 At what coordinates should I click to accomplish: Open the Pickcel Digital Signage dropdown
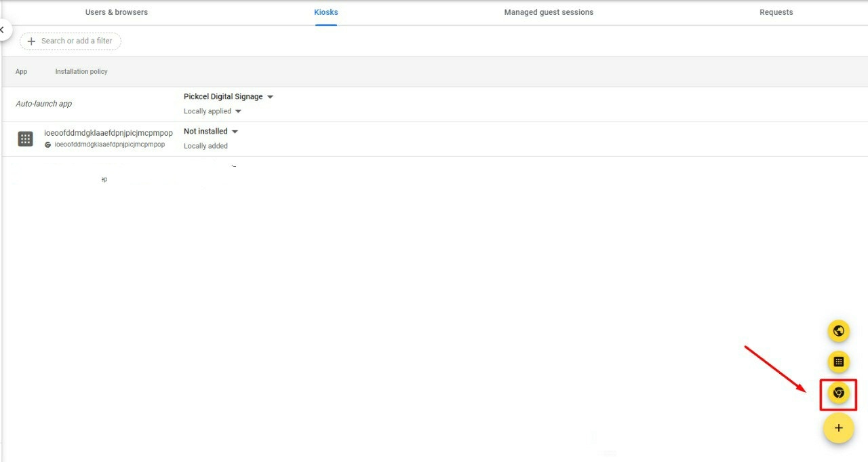click(229, 96)
